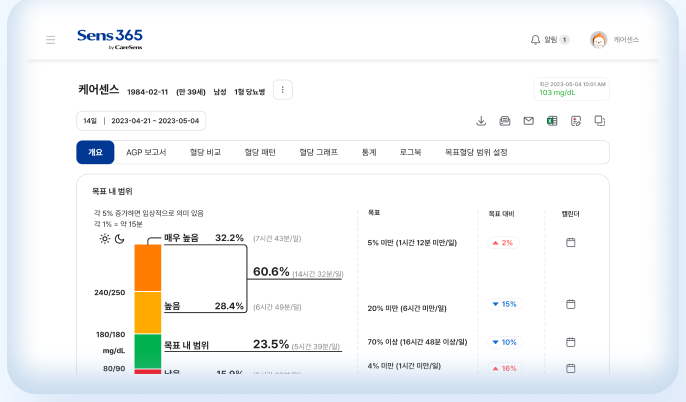Select the 개요 tab
Image resolution: width=686 pixels, height=402 pixels.
95,152
